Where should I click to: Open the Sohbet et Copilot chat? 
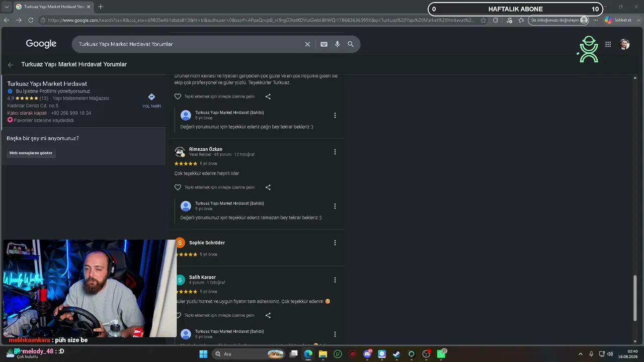(618, 20)
